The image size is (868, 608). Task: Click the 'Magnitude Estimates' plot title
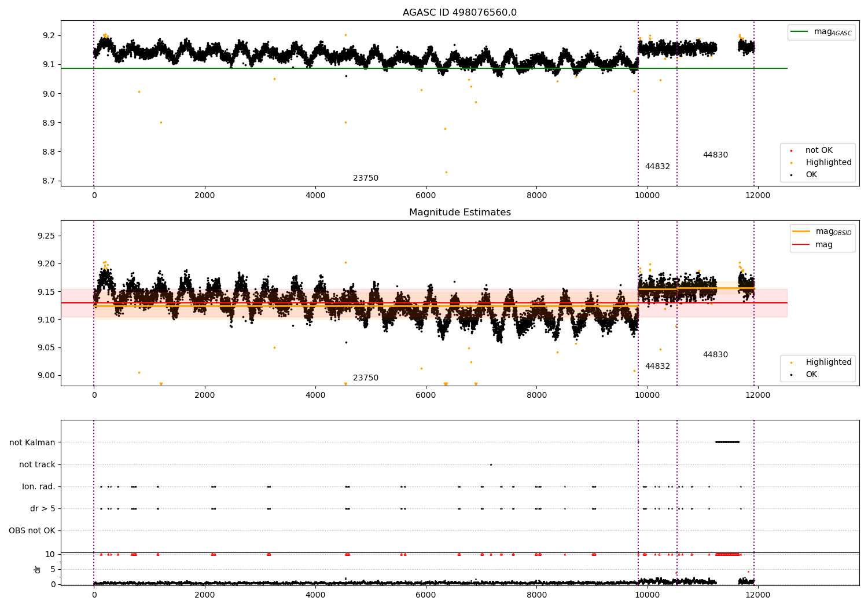click(459, 213)
